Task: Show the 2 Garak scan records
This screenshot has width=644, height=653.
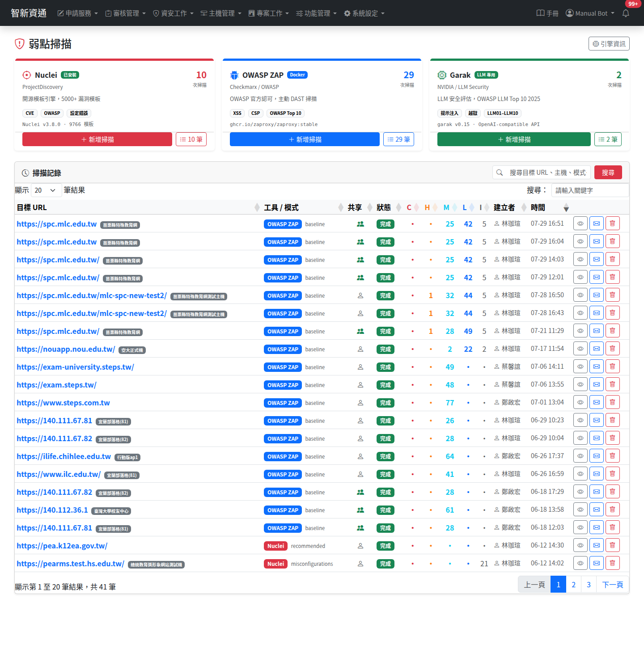Action: click(x=608, y=139)
